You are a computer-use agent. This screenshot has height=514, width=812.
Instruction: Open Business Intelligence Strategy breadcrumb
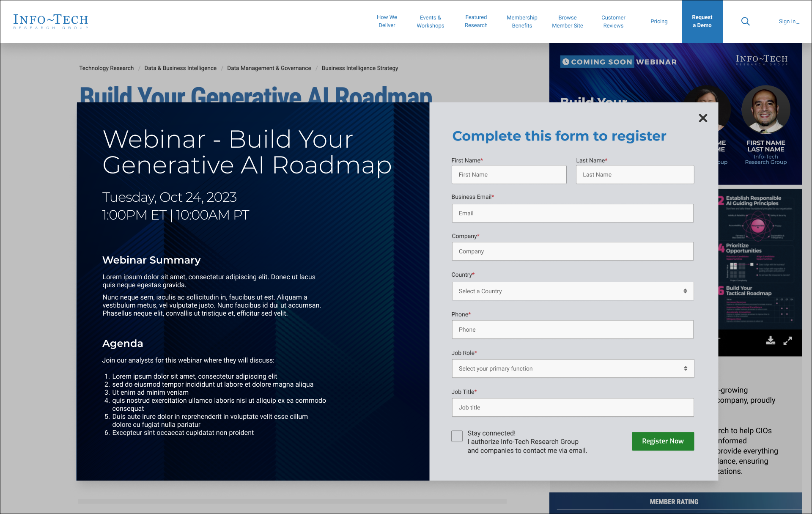pos(360,68)
